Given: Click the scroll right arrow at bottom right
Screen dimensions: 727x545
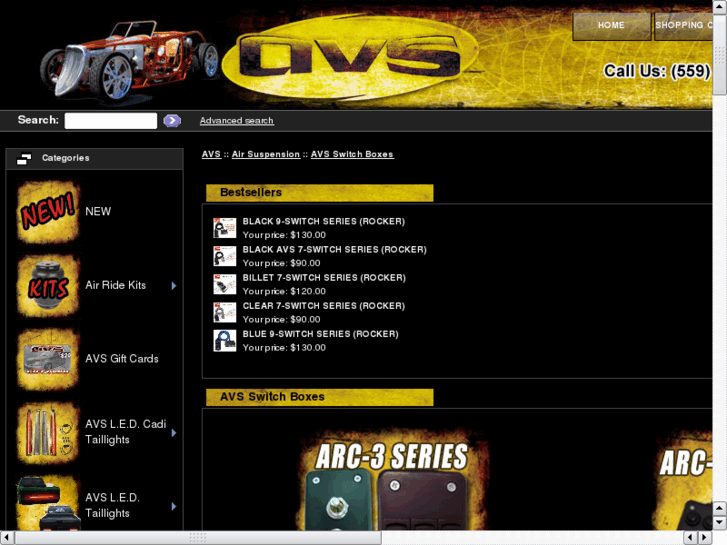Looking at the screenshot, I should coord(705,538).
